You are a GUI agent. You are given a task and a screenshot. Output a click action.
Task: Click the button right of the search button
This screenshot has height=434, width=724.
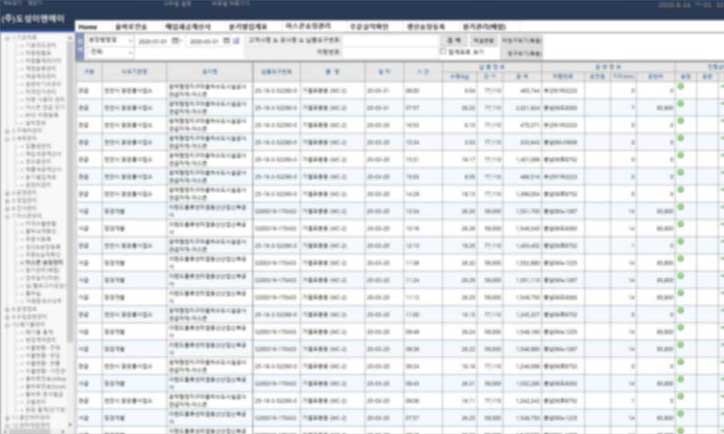click(487, 40)
